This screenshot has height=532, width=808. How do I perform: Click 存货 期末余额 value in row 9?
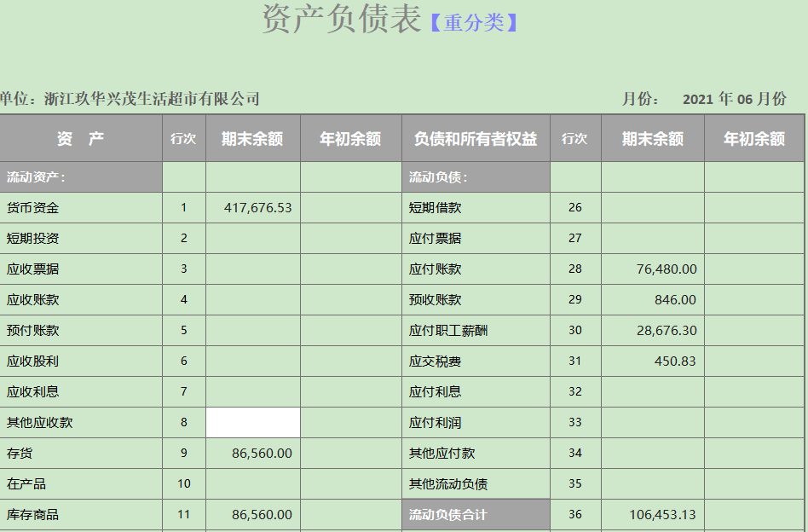262,453
